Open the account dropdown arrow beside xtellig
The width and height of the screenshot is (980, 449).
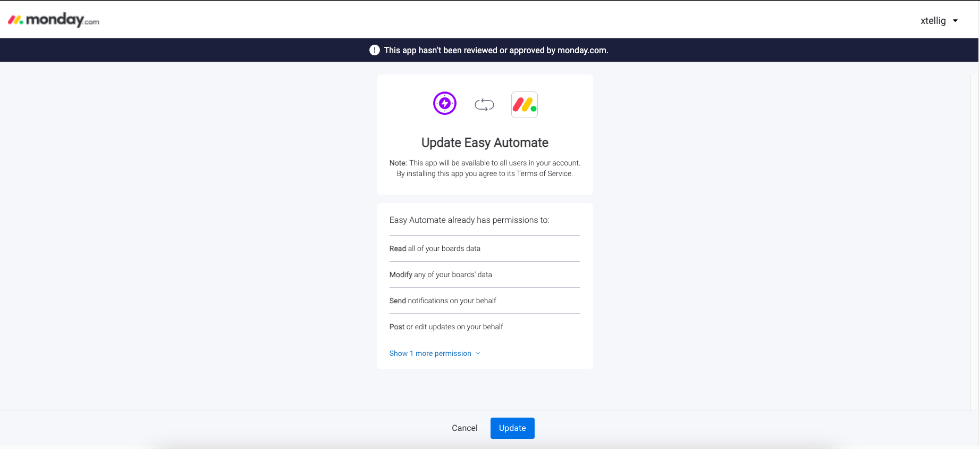click(x=955, y=21)
